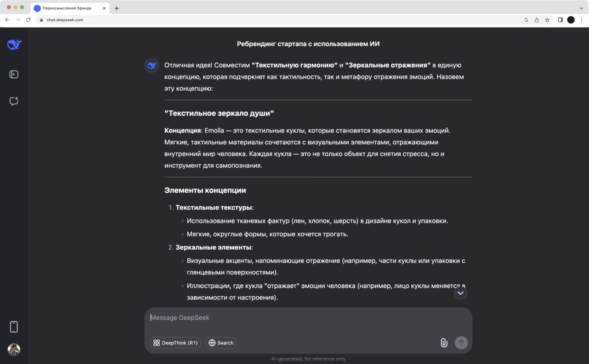
Task: Reload the page
Action: tap(28, 20)
